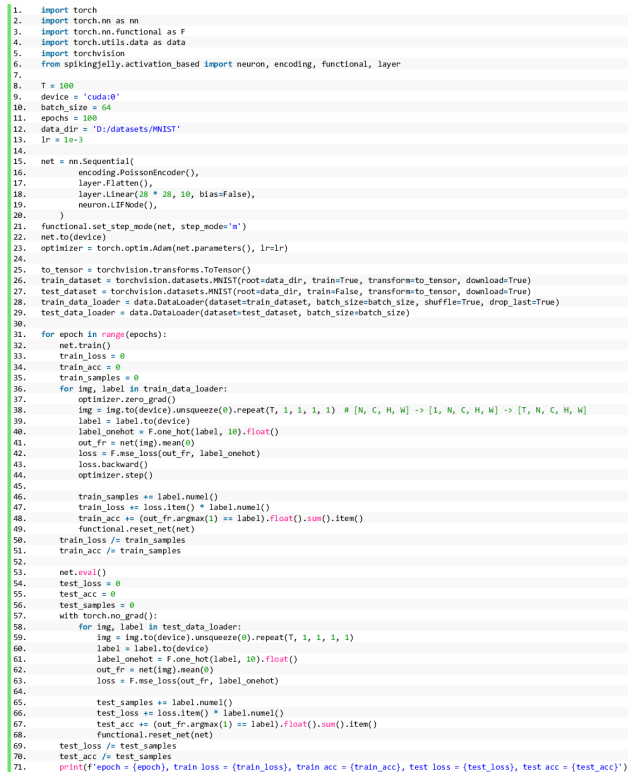
Task: Click 'import torch.utils.data as data' line
Action: [x=113, y=43]
